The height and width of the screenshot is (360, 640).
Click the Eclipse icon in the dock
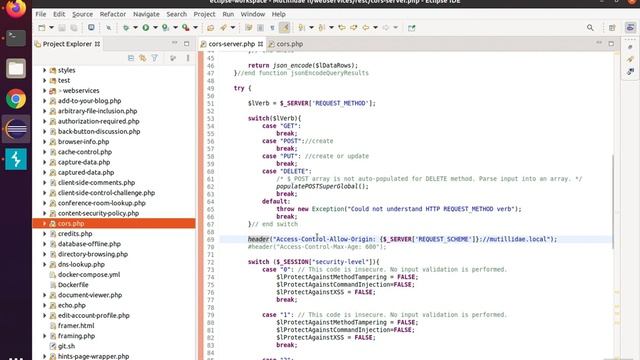[16, 129]
